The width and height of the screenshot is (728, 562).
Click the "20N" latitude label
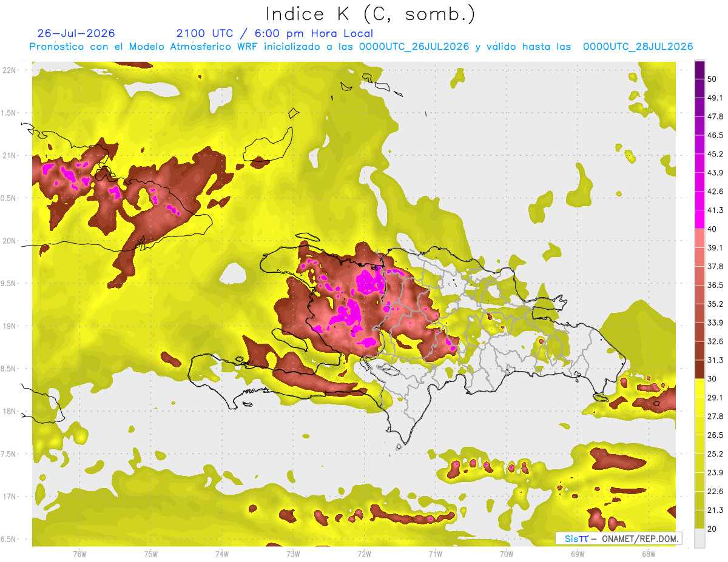(10, 241)
